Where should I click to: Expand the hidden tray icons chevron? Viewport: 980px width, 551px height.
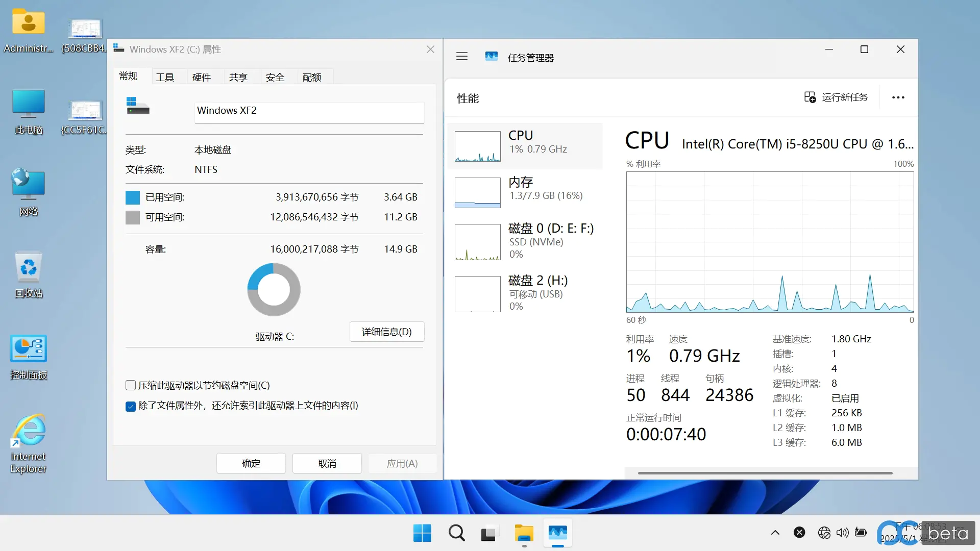(775, 533)
